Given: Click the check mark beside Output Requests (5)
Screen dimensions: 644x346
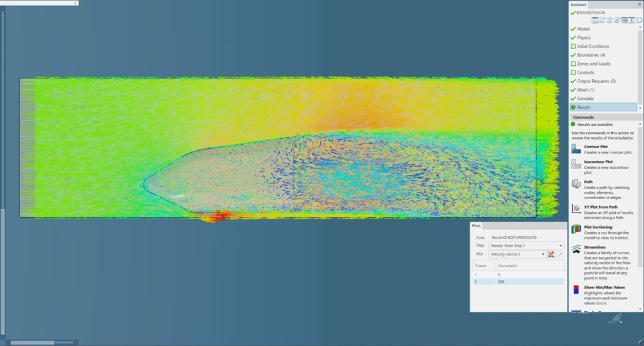Looking at the screenshot, I should 573,81.
